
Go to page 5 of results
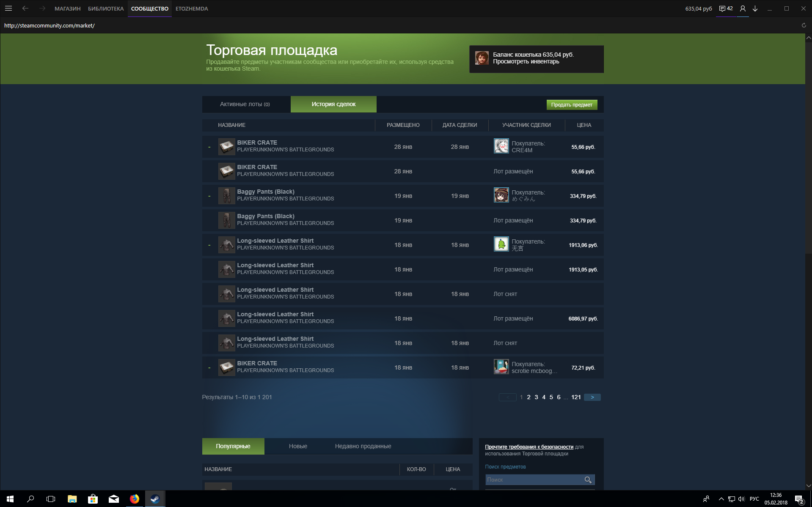point(551,397)
